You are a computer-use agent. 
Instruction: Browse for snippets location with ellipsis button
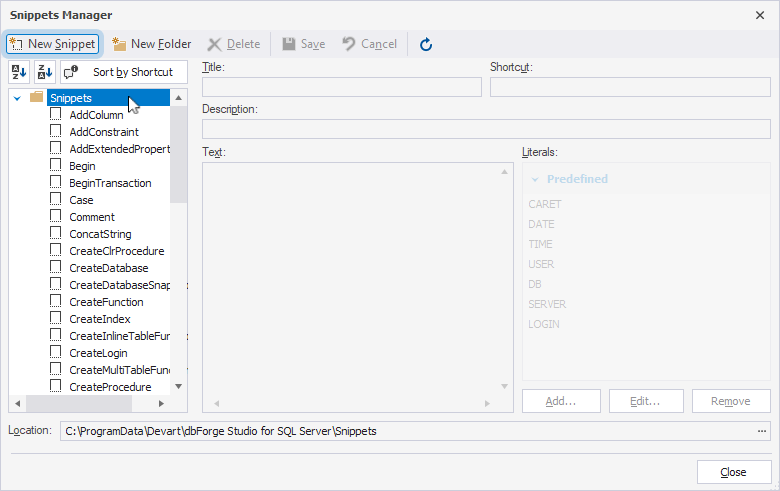coord(762,431)
